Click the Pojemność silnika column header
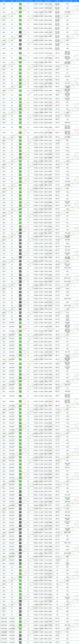The width and height of the screenshot is (79, 644). pyautogui.click(x=28, y=1)
